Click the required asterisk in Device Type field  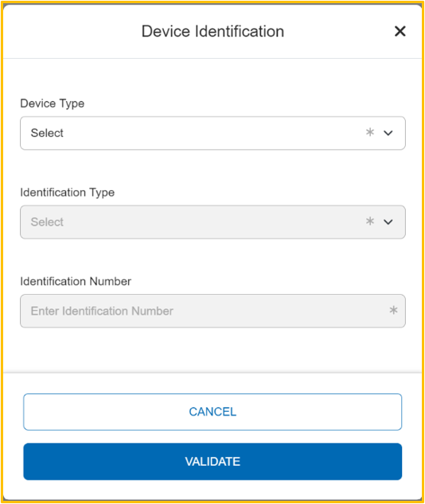(370, 132)
